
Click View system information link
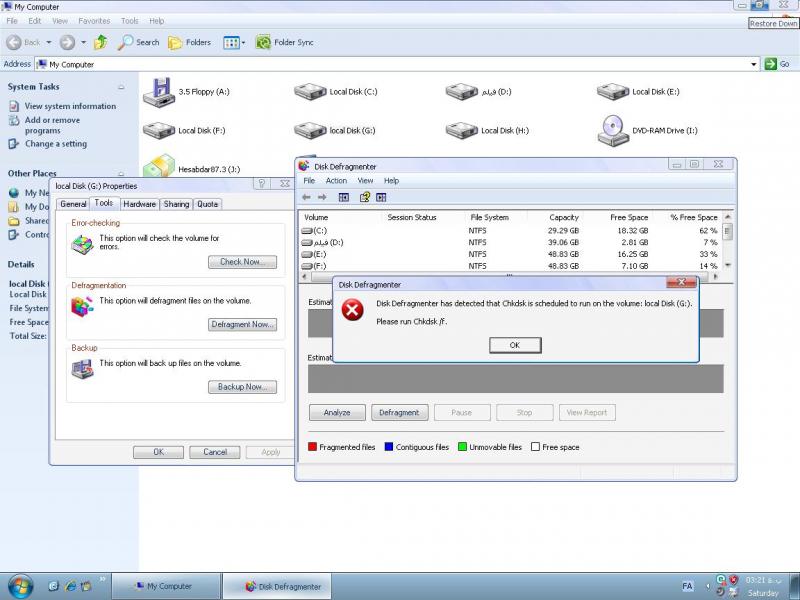70,106
